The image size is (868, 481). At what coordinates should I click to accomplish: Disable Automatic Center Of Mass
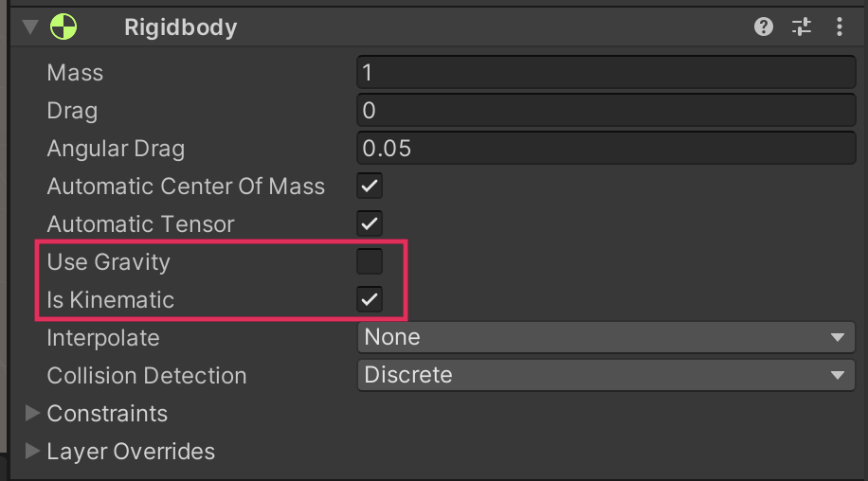tap(370, 187)
